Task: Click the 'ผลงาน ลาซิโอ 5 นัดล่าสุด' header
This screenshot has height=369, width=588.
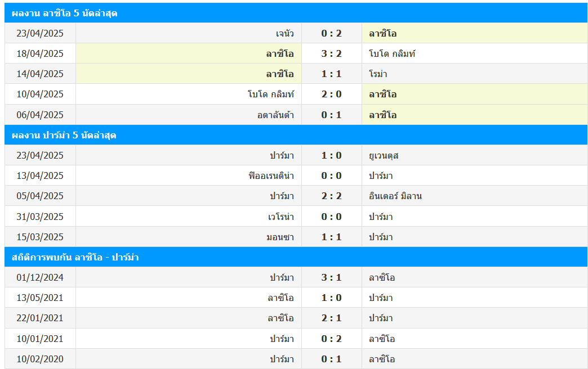Action: click(x=65, y=13)
